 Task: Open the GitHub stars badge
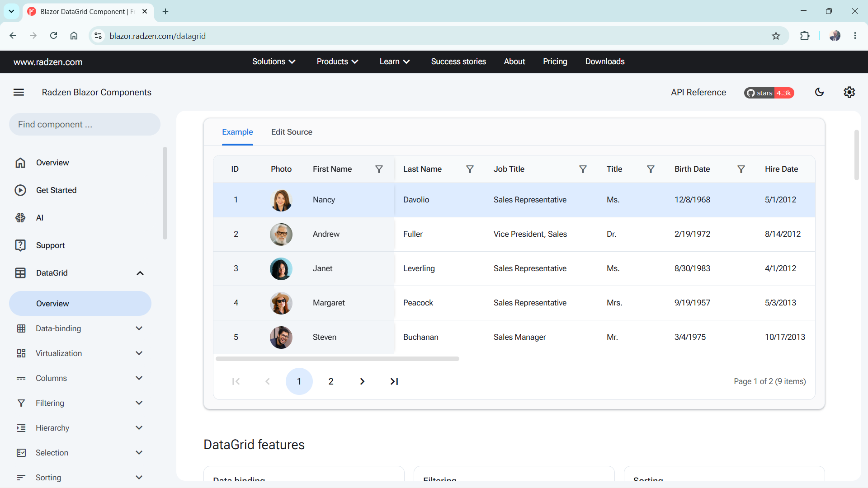pos(769,93)
